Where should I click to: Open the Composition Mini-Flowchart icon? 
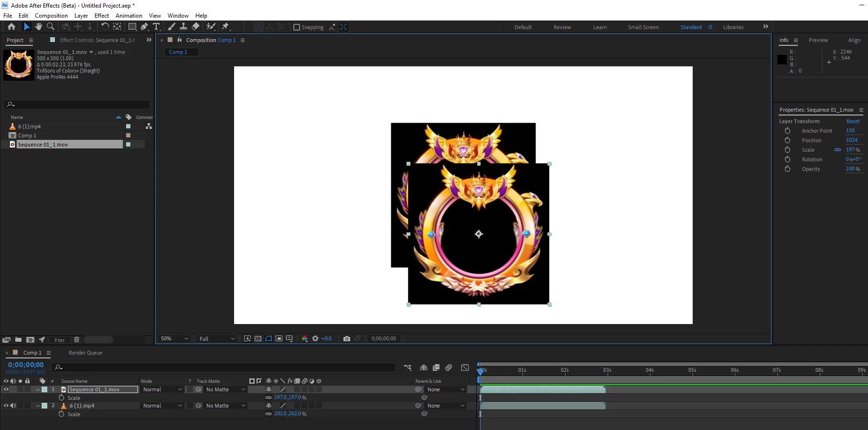[x=407, y=367]
